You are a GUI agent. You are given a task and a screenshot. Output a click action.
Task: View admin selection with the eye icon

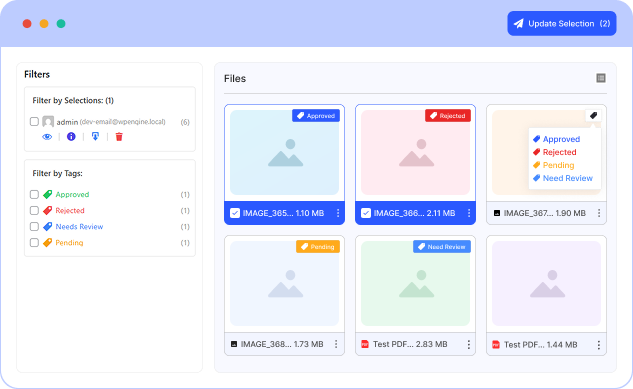(47, 137)
